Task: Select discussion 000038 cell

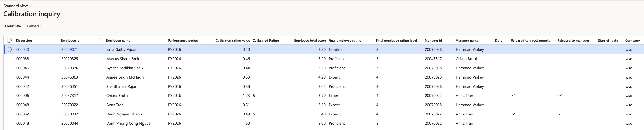Action: tap(22, 59)
